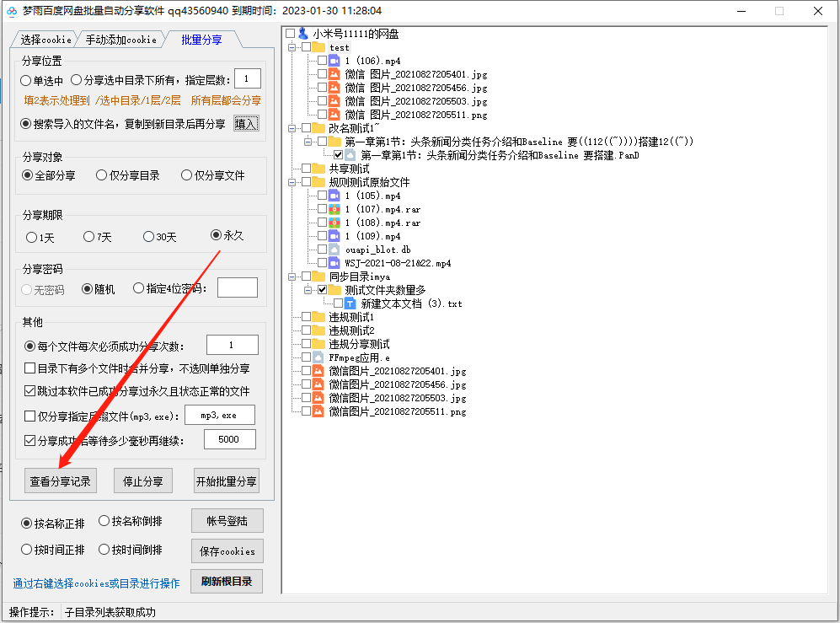The height and width of the screenshot is (623, 840).
Task: Click the app window icon in the title bar
Action: tap(12, 11)
